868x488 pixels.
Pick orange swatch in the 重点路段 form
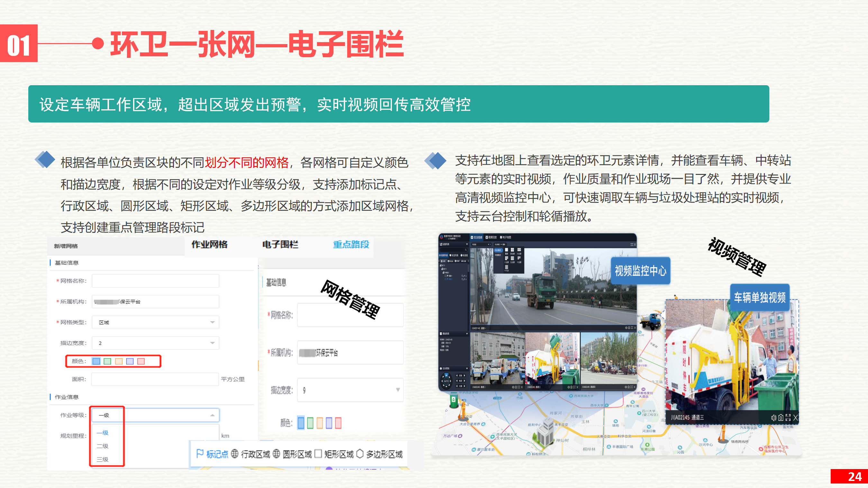point(320,423)
